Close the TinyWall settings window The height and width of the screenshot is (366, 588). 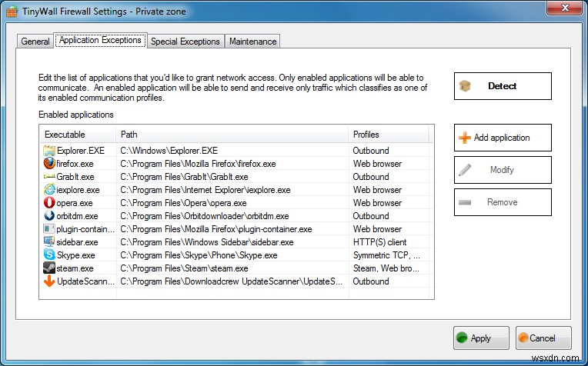pyautogui.click(x=566, y=8)
